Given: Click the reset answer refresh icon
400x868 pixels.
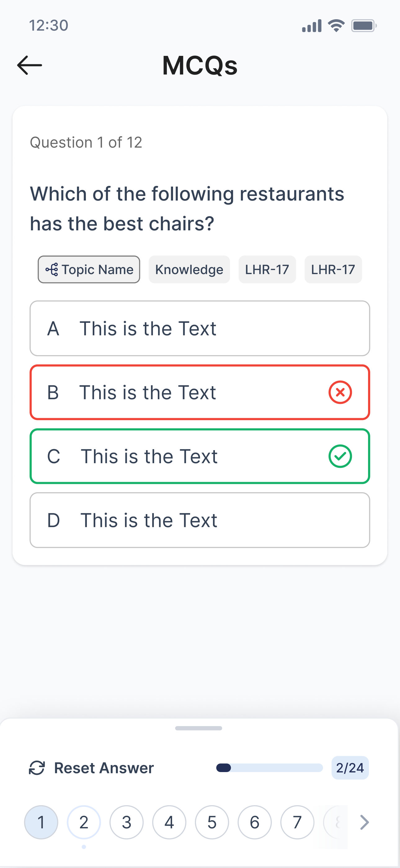Looking at the screenshot, I should tap(37, 768).
